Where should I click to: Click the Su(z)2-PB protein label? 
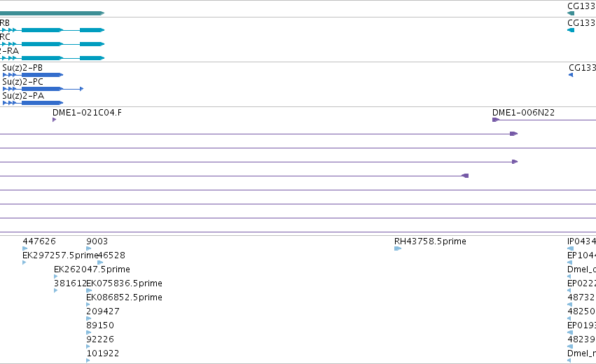[22, 68]
